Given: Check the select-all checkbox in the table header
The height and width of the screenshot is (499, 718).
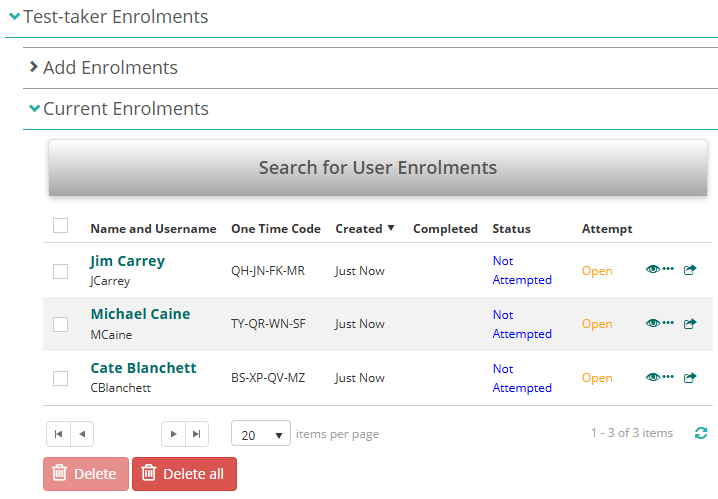Looking at the screenshot, I should coord(60,226).
